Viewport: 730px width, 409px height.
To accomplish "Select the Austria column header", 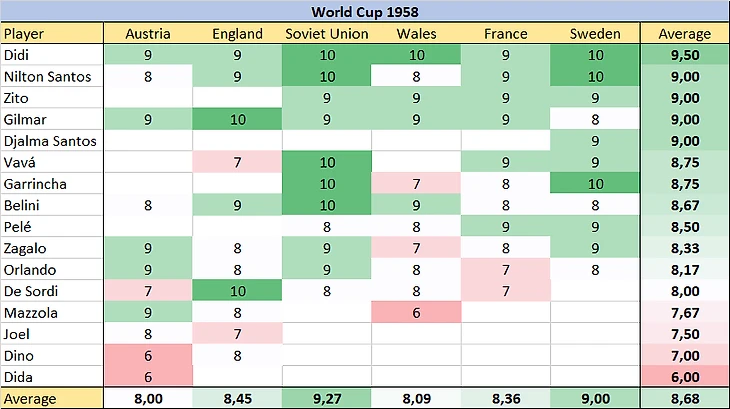I will (147, 33).
